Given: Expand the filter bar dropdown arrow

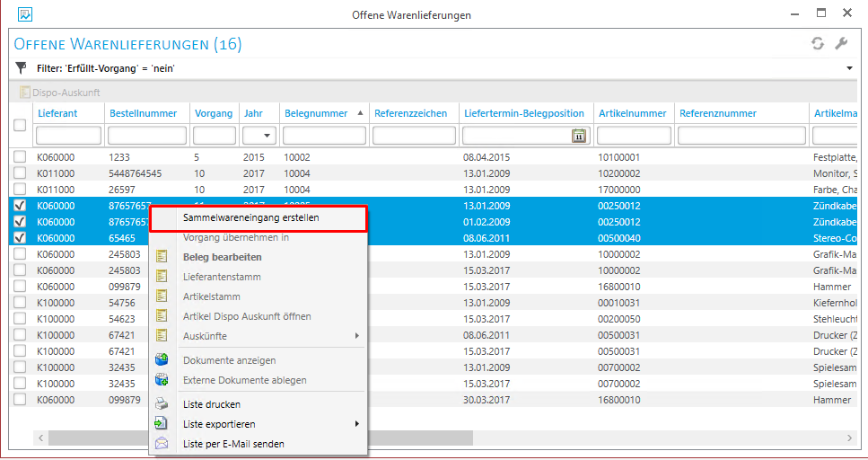Looking at the screenshot, I should pos(849,68).
